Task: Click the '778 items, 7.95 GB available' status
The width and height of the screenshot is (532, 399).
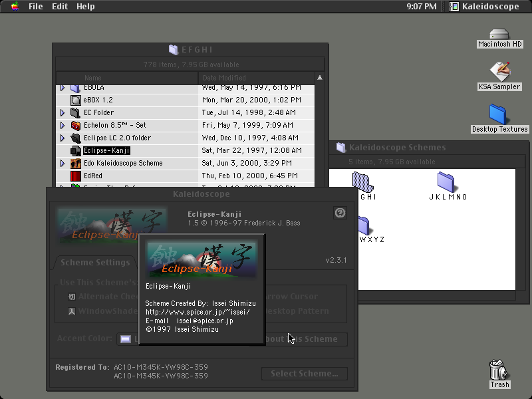Action: 191,65
